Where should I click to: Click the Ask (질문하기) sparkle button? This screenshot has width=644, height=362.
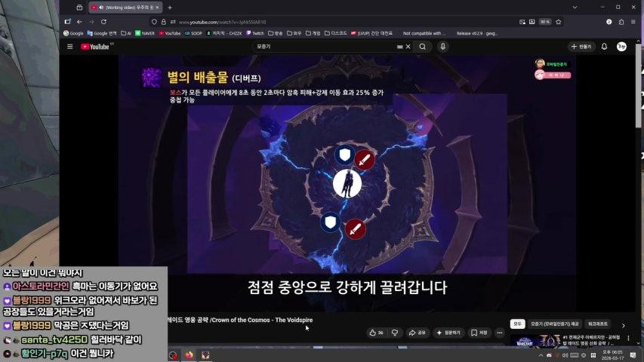(x=448, y=333)
